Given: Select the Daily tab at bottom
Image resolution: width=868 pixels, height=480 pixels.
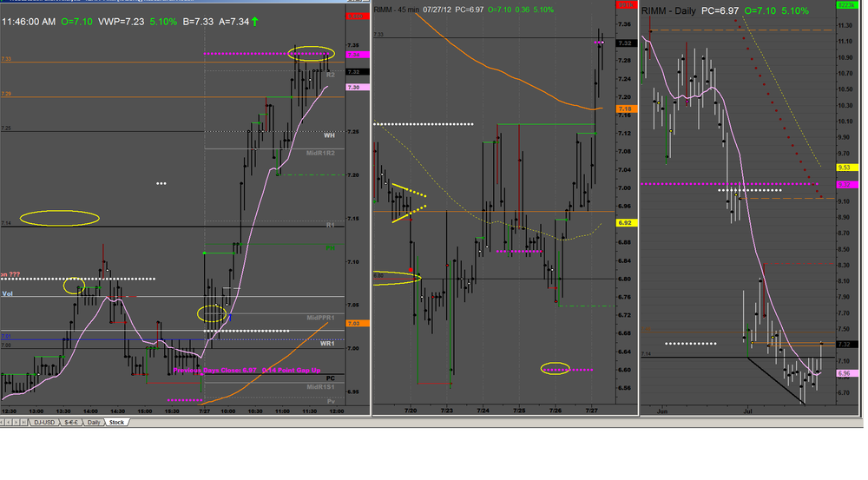Looking at the screenshot, I should coord(94,423).
